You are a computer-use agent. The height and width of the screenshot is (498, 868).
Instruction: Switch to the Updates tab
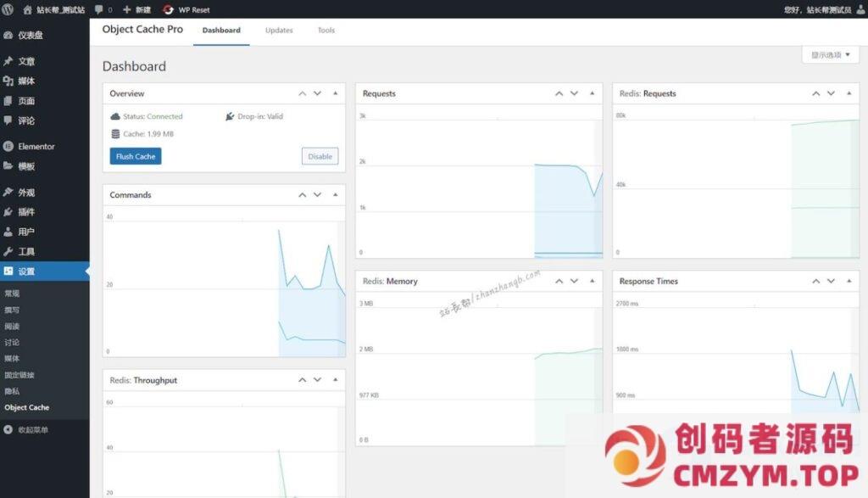[279, 31]
